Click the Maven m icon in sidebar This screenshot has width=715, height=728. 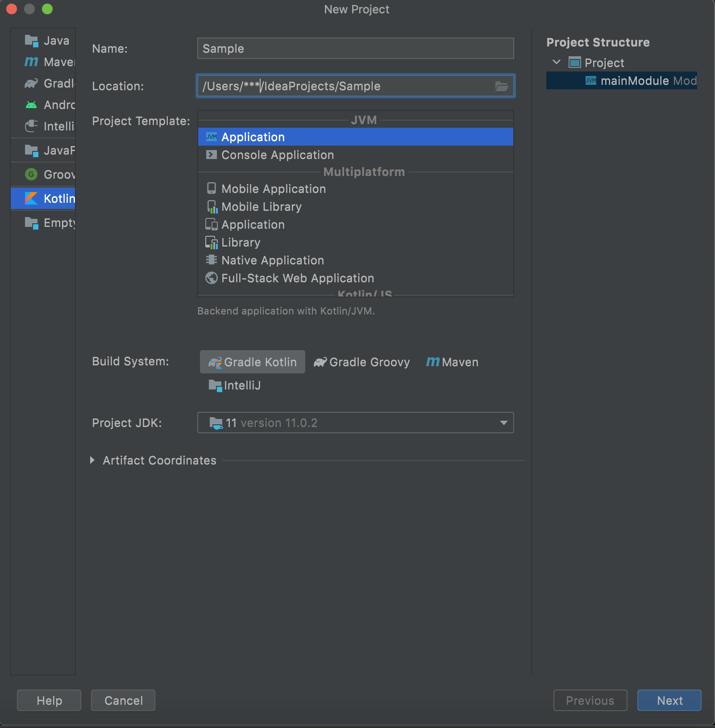(31, 62)
